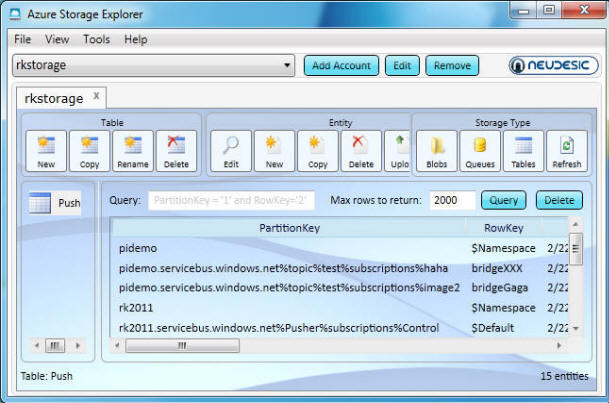Copy the entity using Entity Copy icon
Image resolution: width=609 pixels, height=403 pixels.
tap(318, 151)
